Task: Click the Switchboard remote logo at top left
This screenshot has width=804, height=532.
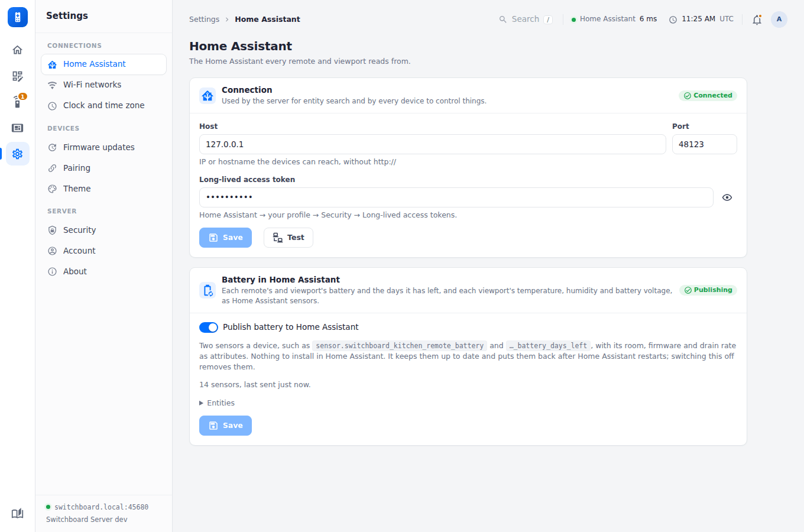Action: pos(18,17)
